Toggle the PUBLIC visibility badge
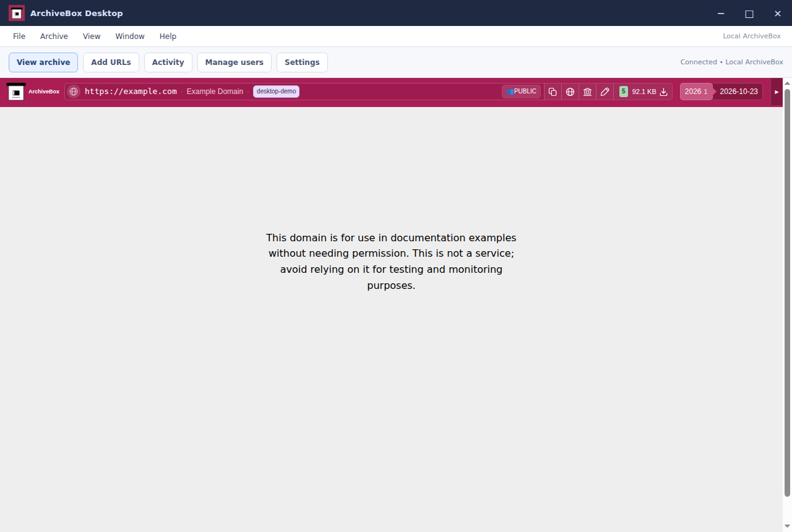Image resolution: width=792 pixels, height=532 pixels. point(522,92)
